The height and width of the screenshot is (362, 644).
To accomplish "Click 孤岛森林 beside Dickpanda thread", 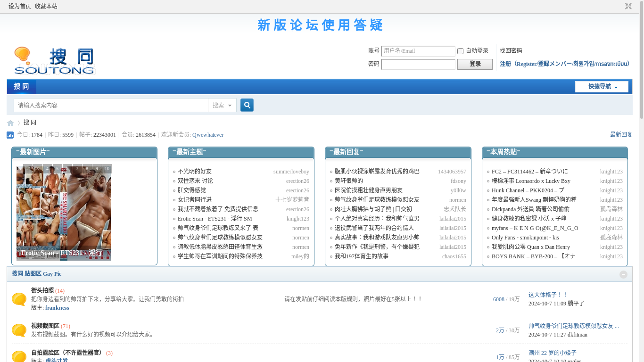I will click(611, 209).
